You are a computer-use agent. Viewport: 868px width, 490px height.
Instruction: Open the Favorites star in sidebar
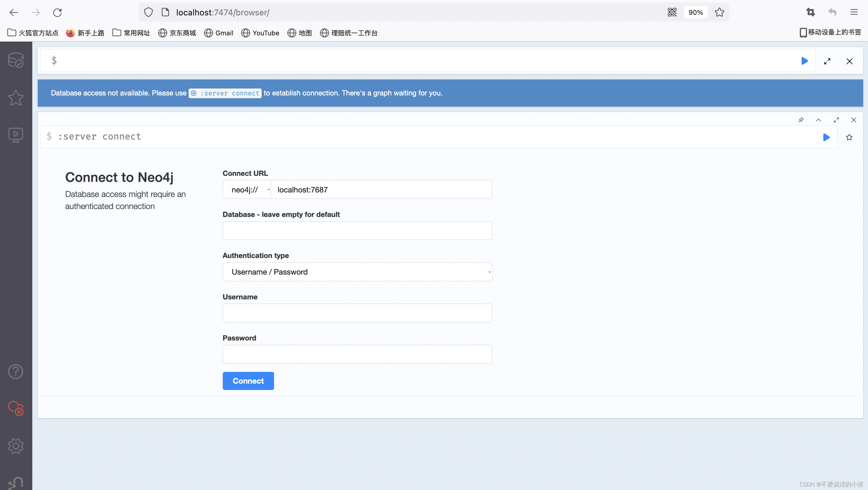[x=15, y=98]
